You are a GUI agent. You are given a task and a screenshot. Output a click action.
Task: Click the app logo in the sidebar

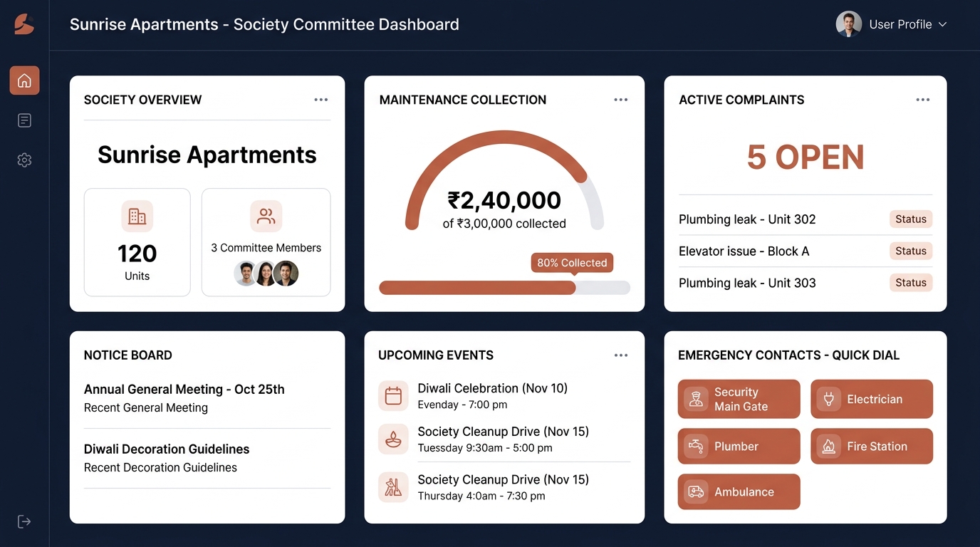(x=24, y=24)
